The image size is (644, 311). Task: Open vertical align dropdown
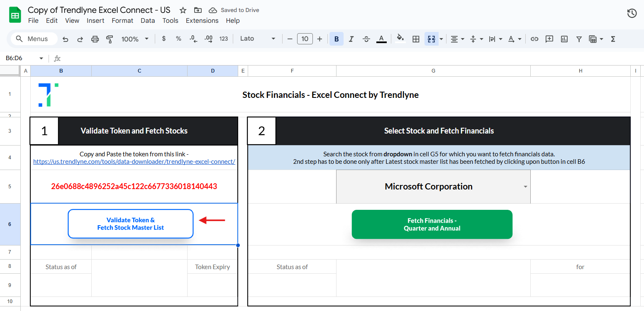(476, 39)
